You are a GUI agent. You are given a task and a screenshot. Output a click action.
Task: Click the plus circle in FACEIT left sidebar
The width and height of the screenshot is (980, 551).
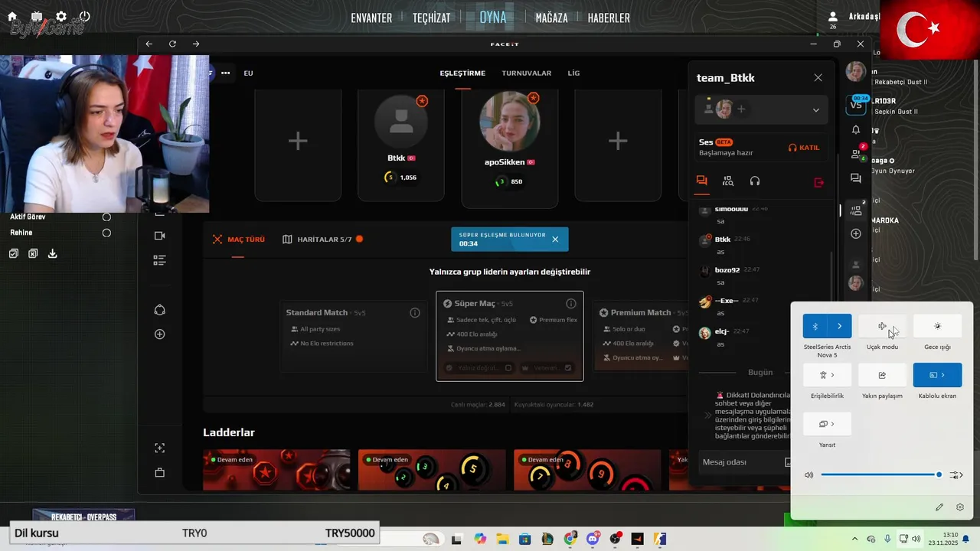tap(159, 334)
